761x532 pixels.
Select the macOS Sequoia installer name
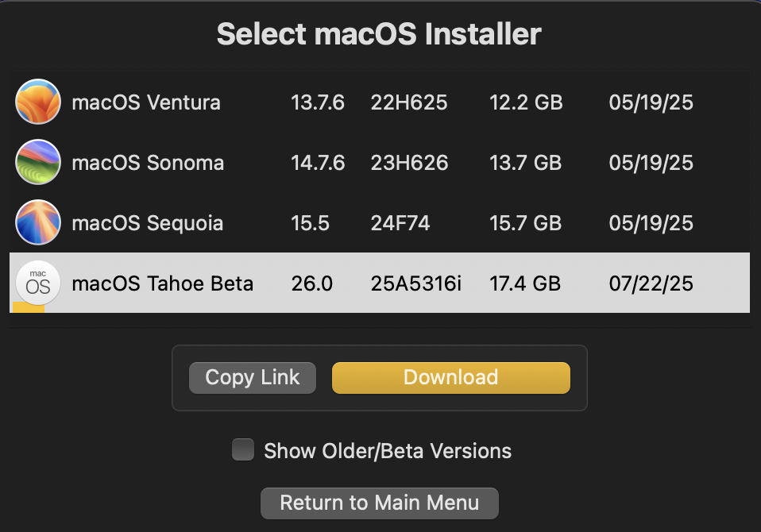[148, 223]
